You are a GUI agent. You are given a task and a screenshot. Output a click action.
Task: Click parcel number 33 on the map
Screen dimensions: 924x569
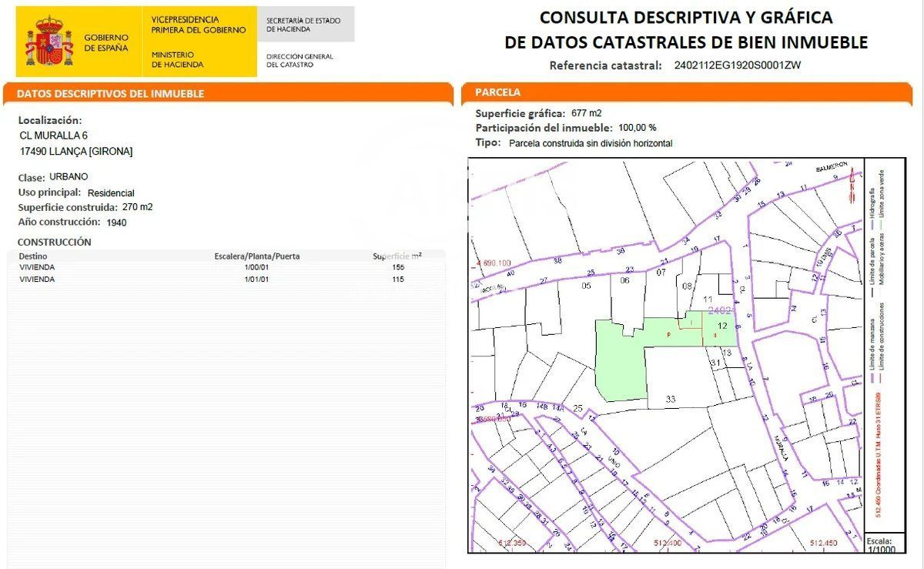[x=671, y=399]
